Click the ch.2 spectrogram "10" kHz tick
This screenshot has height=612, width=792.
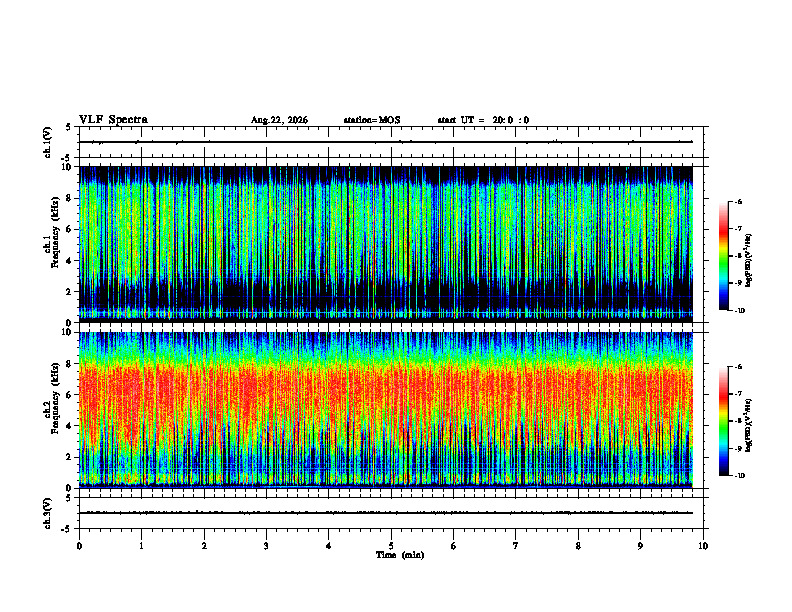pos(68,332)
